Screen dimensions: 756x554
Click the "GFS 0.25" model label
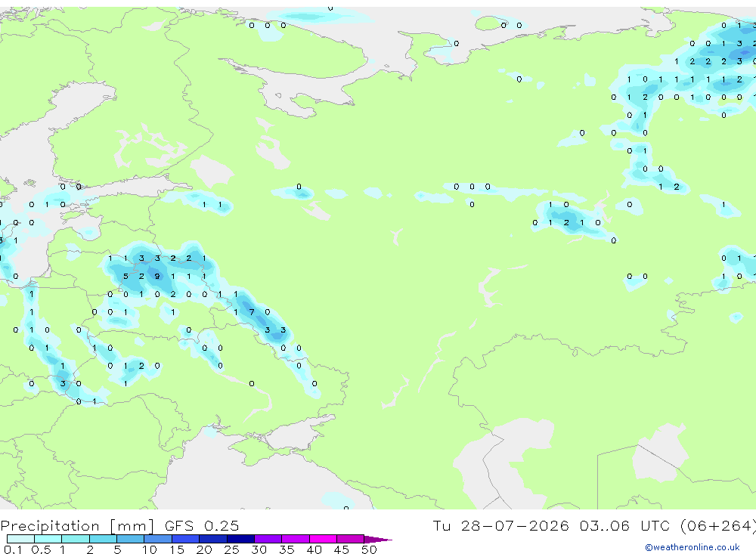click(202, 525)
